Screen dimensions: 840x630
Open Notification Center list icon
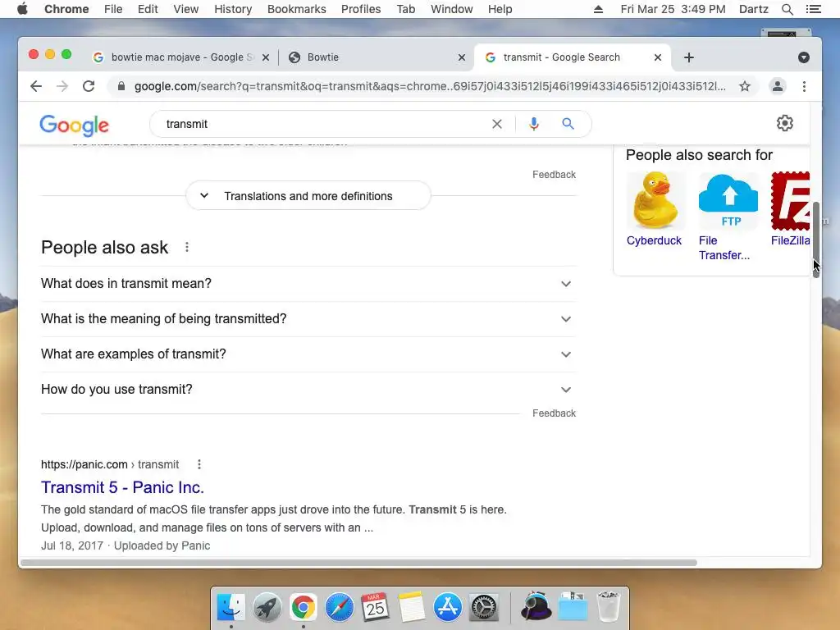tap(813, 9)
